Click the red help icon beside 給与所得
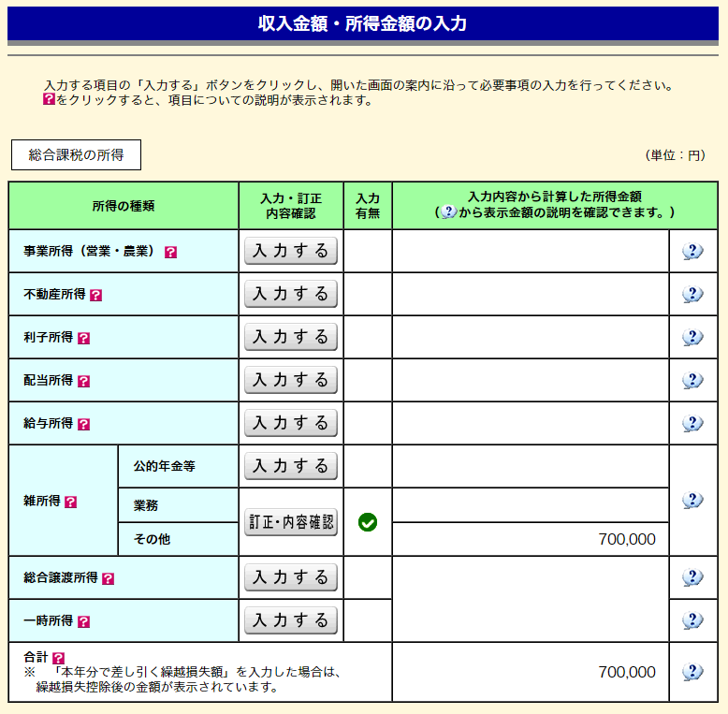This screenshot has width=728, height=714. [83, 424]
